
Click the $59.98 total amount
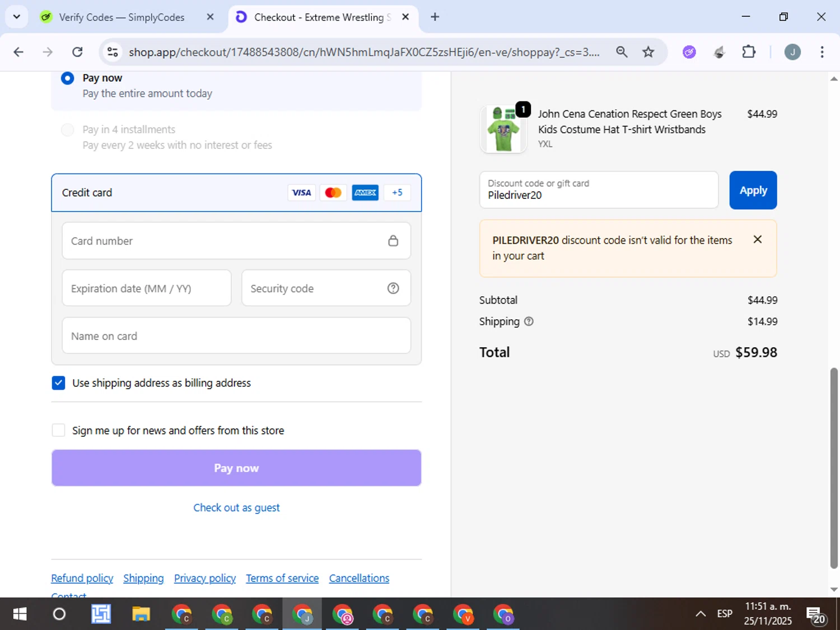click(756, 352)
